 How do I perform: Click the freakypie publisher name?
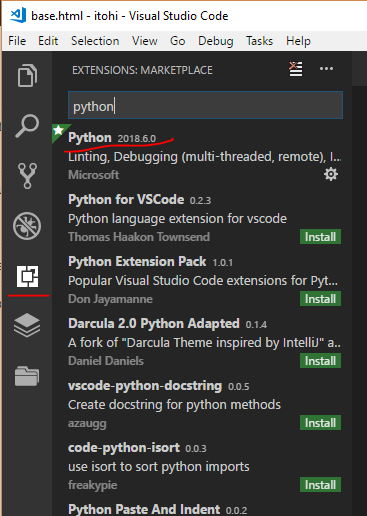(93, 485)
